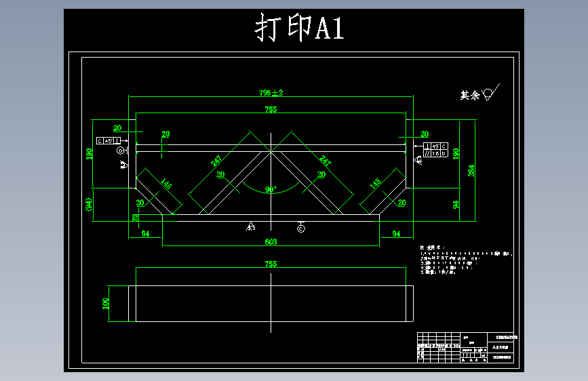
Task: Click the circled C datum symbol under base
Action: click(300, 228)
